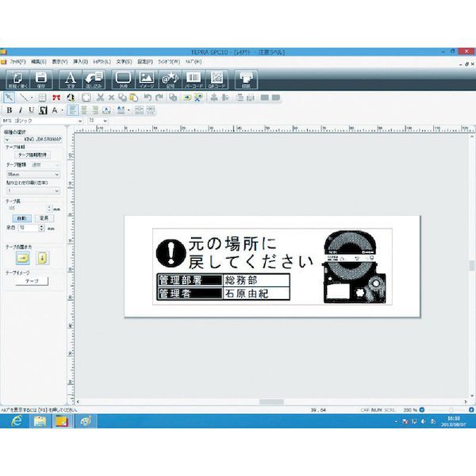Click the 自動 tape length button
Viewport: 476px width, 476px height.
tap(22, 217)
